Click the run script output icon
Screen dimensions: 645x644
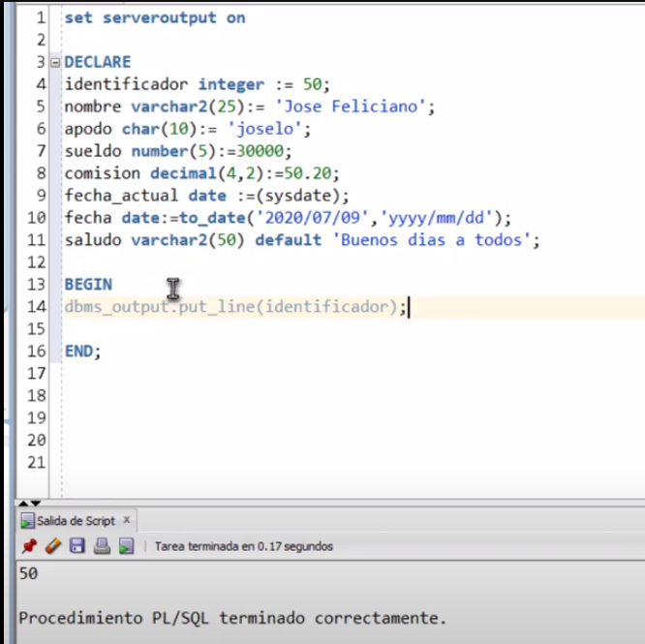(x=126, y=546)
